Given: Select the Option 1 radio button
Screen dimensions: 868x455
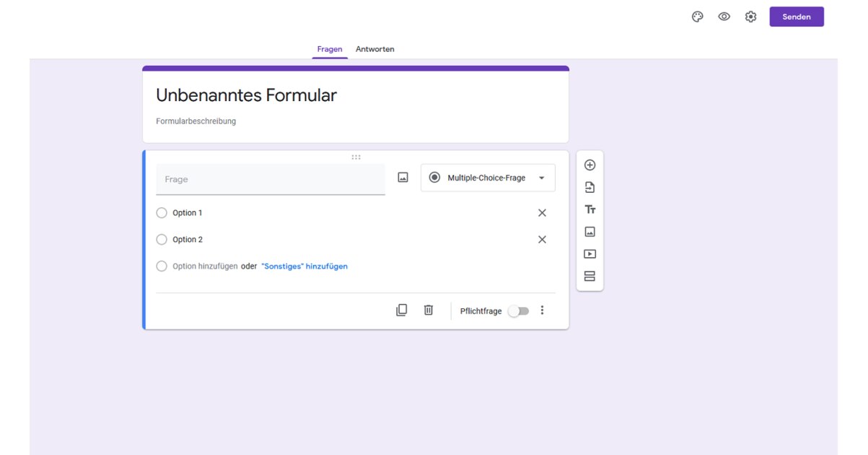Looking at the screenshot, I should point(162,213).
